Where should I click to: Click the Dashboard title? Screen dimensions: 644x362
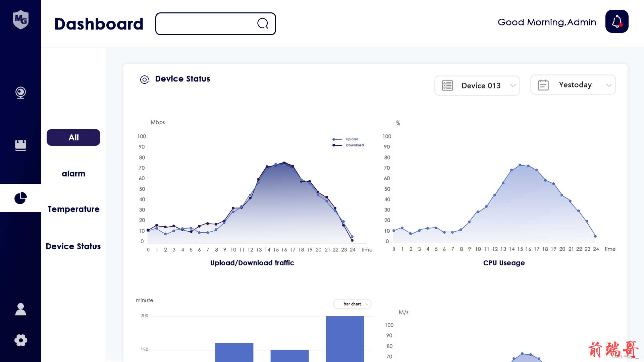pos(99,24)
